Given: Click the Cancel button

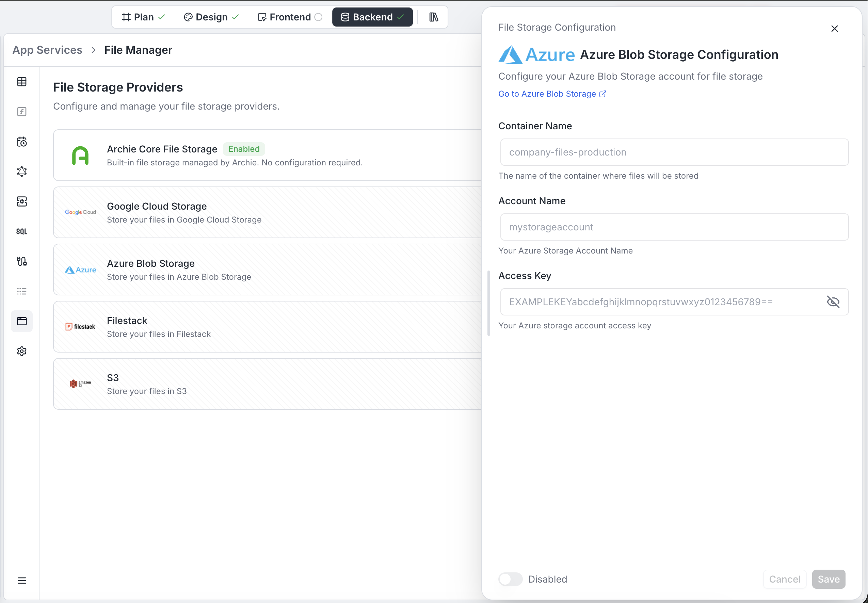Looking at the screenshot, I should 785,579.
